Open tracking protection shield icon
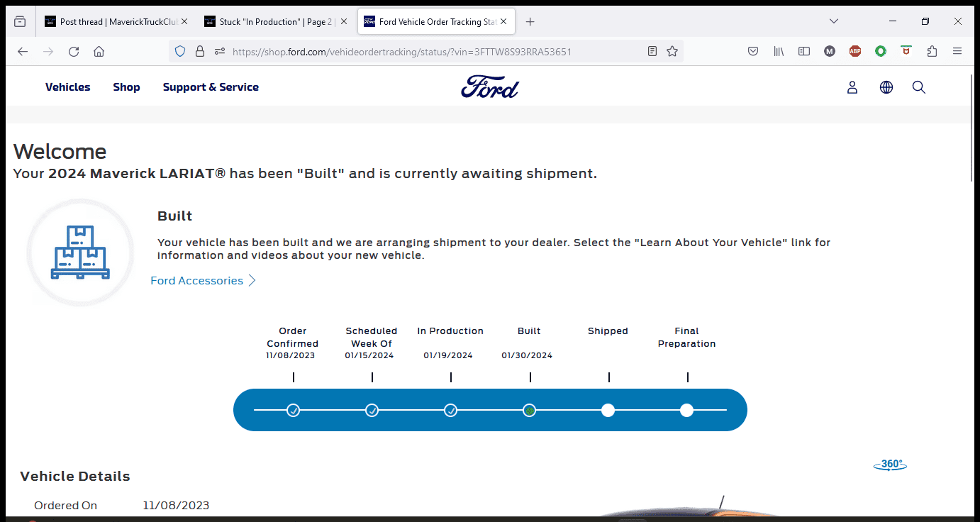The height and width of the screenshot is (522, 980). point(180,52)
